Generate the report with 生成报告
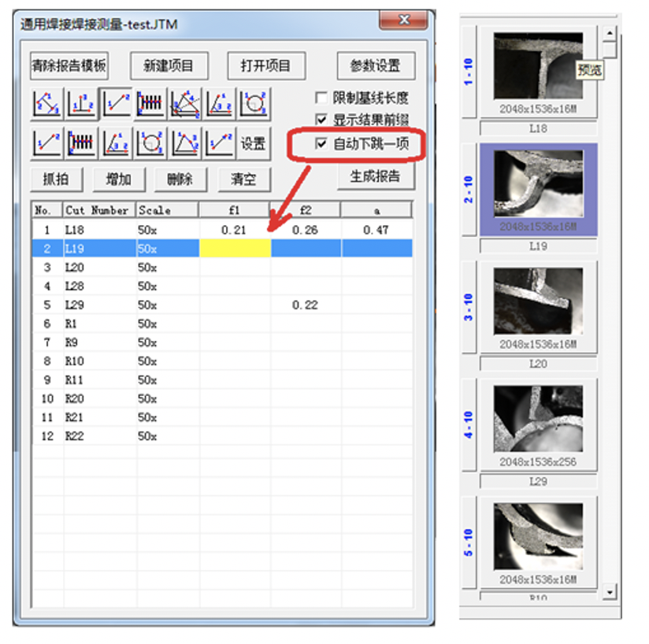 point(376,176)
